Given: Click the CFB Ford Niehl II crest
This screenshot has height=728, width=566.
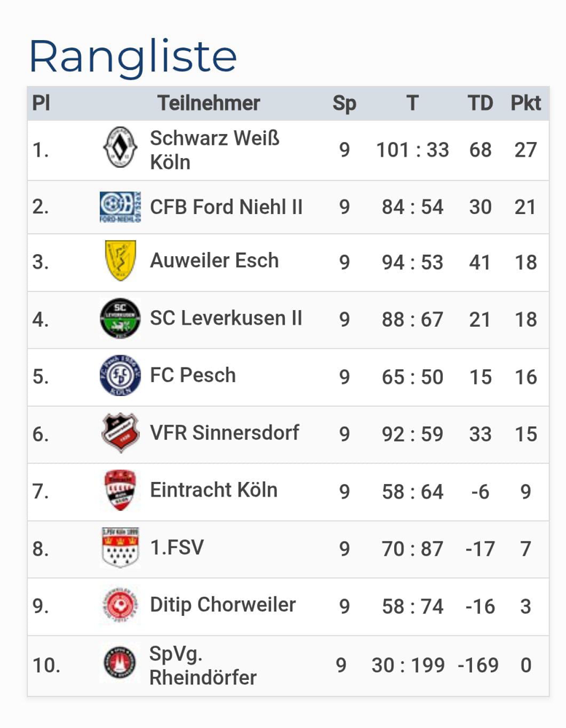Looking at the screenshot, I should pos(120,207).
